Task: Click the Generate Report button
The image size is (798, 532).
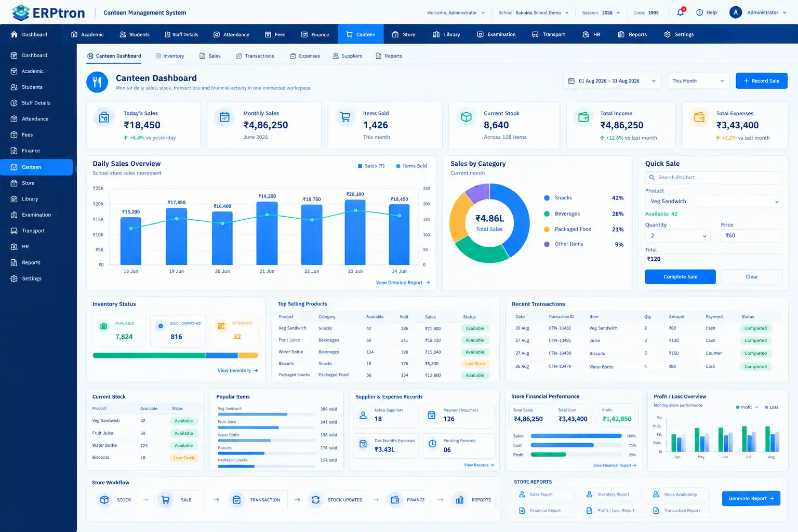Action: pos(751,498)
